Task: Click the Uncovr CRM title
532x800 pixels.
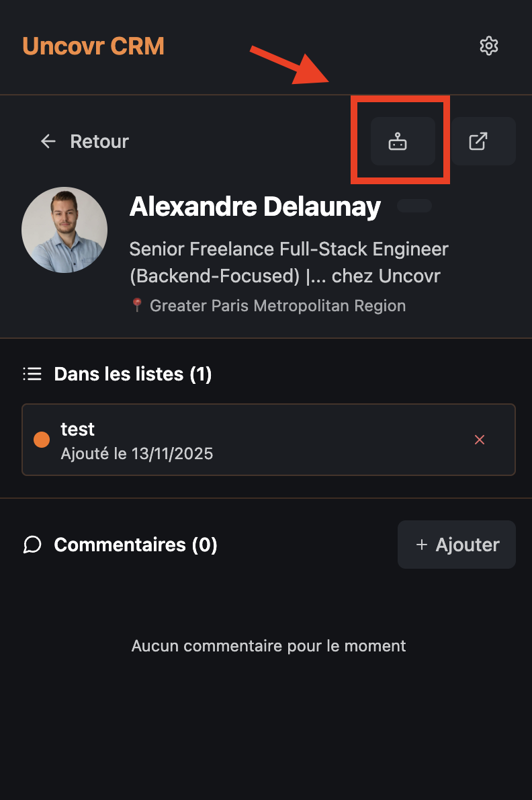Action: click(x=93, y=46)
